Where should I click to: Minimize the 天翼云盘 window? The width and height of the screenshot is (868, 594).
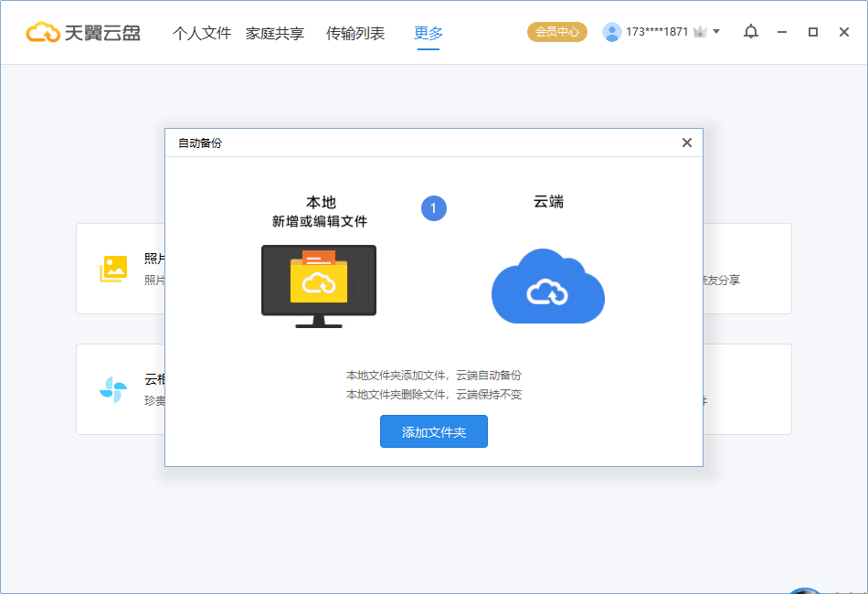[x=781, y=32]
